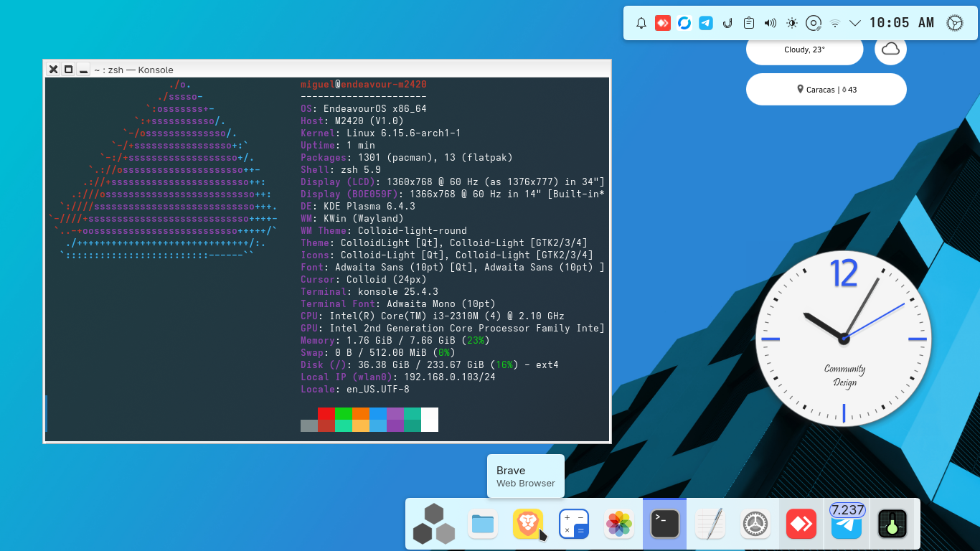
Task: Open the clipboard tray applet
Action: (749, 23)
